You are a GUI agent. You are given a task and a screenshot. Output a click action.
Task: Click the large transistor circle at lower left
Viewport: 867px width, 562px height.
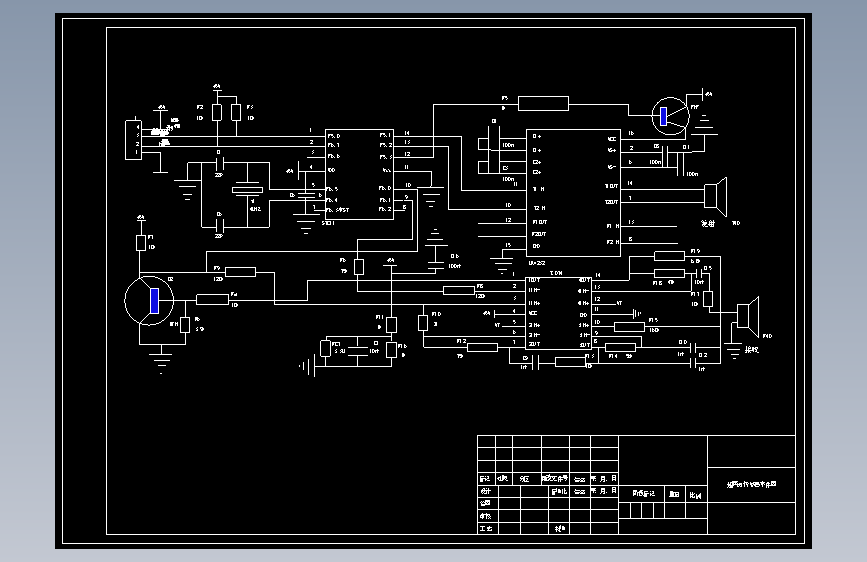pos(149,300)
